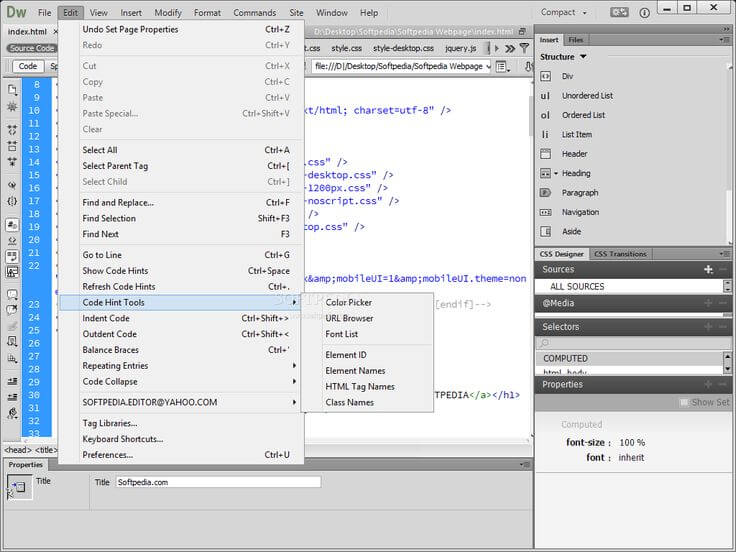Screen dimensions: 736x552
Task: Switch to CSS Transitions tab
Action: coord(620,254)
